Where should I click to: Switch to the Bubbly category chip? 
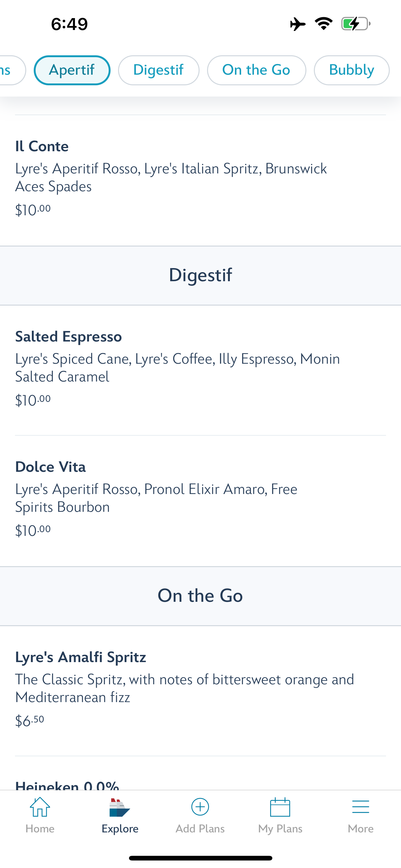[351, 70]
